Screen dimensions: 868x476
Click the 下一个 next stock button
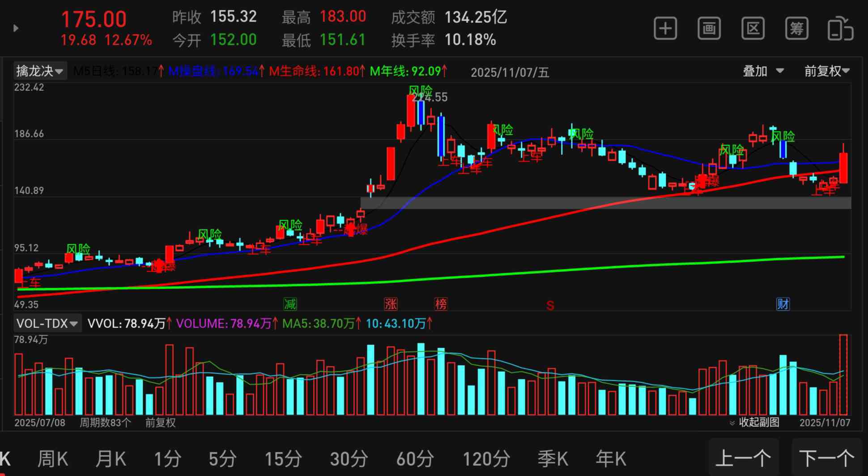[826, 458]
